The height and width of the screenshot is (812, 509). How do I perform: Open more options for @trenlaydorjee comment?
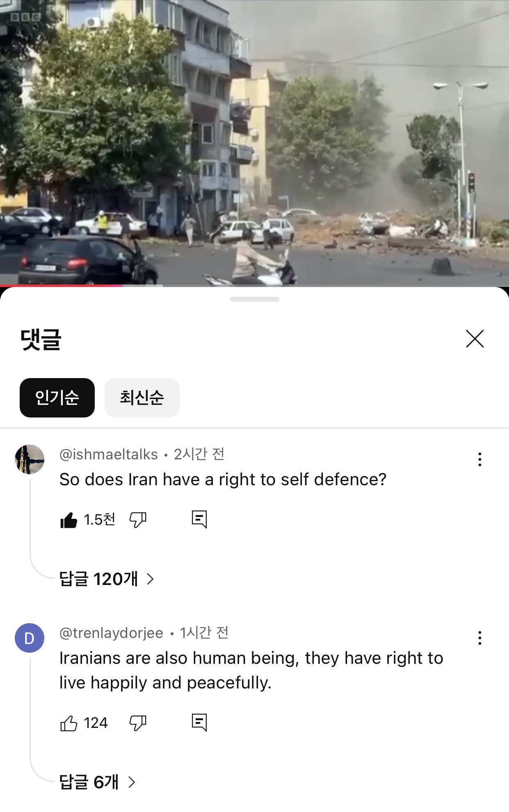(479, 638)
